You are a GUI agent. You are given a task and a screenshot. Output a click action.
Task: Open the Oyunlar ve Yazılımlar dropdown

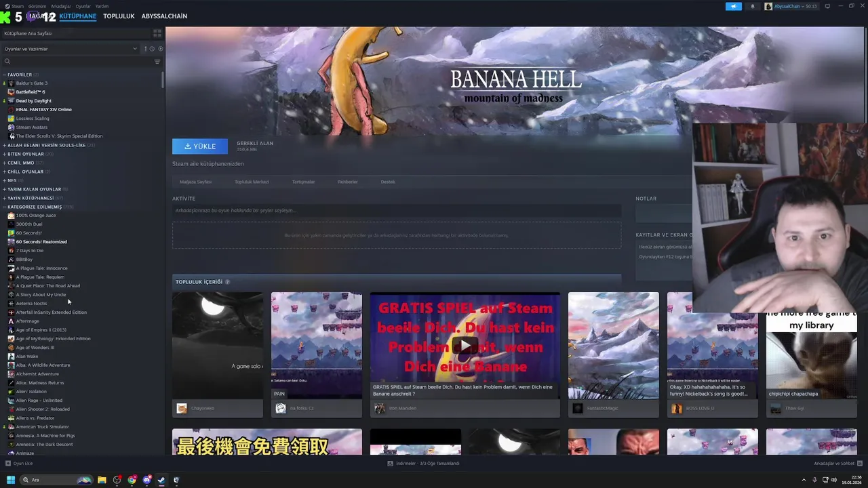tap(70, 49)
